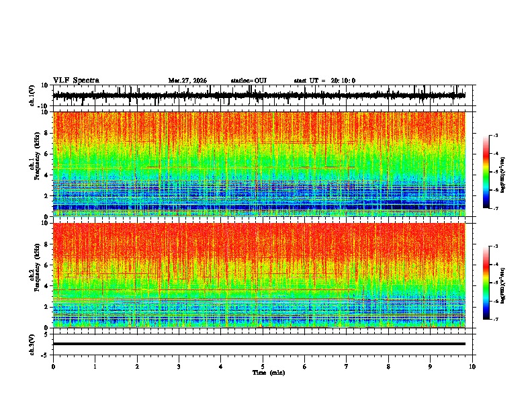
Task: Click the ch.2 colorbar log(PSD) units label
Action: pyautogui.click(x=503, y=286)
